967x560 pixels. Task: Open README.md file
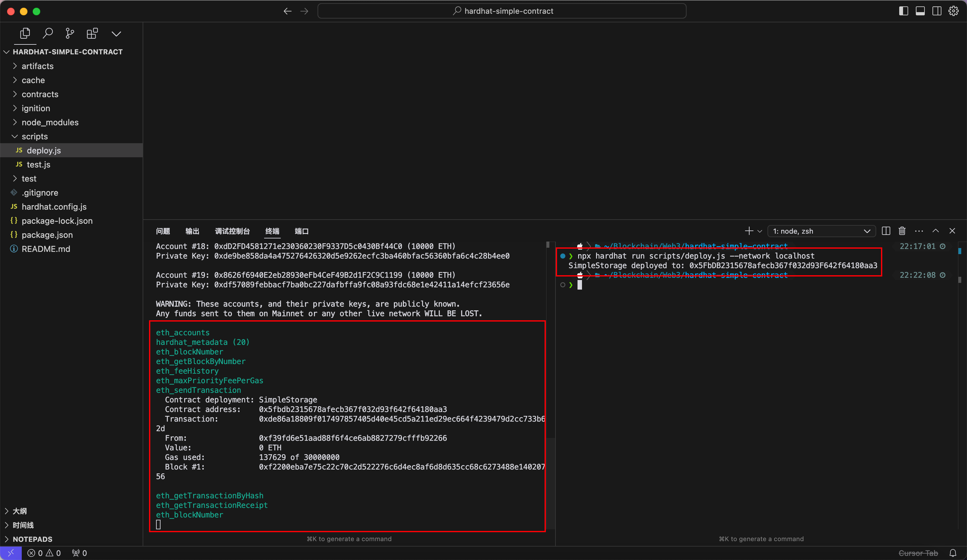coord(71,249)
